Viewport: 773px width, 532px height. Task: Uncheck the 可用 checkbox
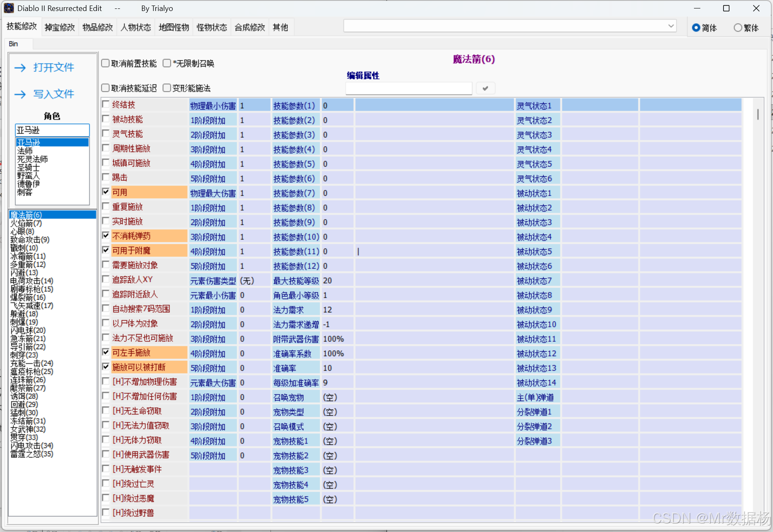106,192
